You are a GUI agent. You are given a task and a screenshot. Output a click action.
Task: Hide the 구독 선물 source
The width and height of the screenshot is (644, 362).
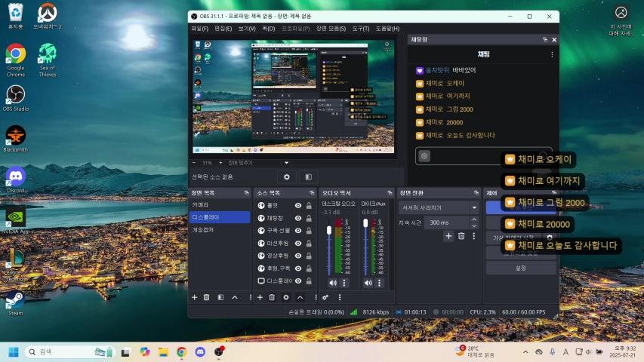tap(298, 231)
